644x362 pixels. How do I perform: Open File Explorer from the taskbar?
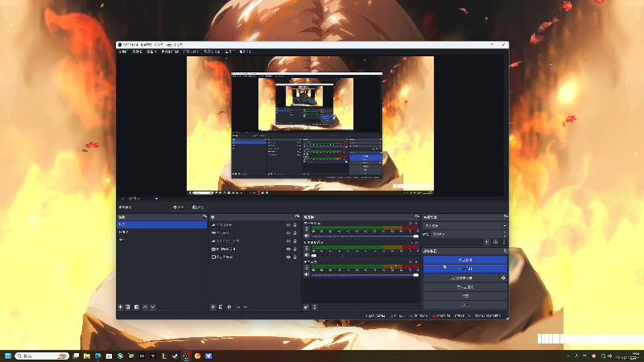(x=87, y=356)
